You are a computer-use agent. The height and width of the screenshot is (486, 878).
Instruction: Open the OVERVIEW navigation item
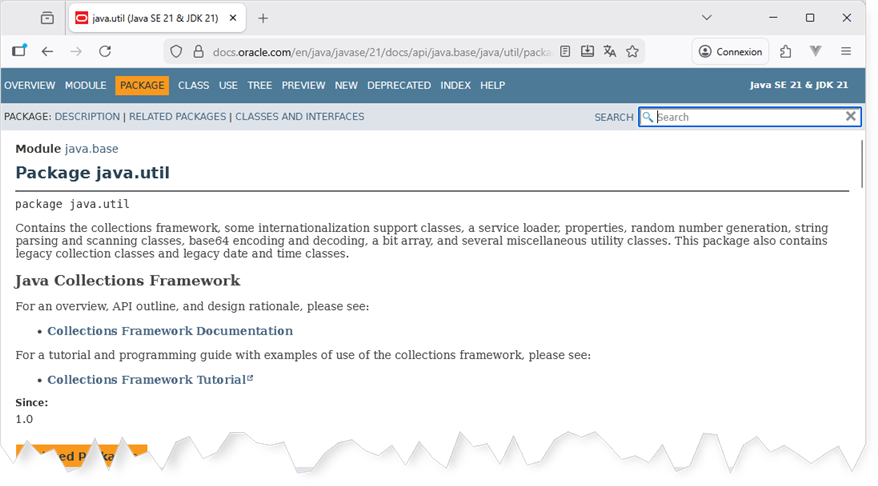tap(30, 85)
